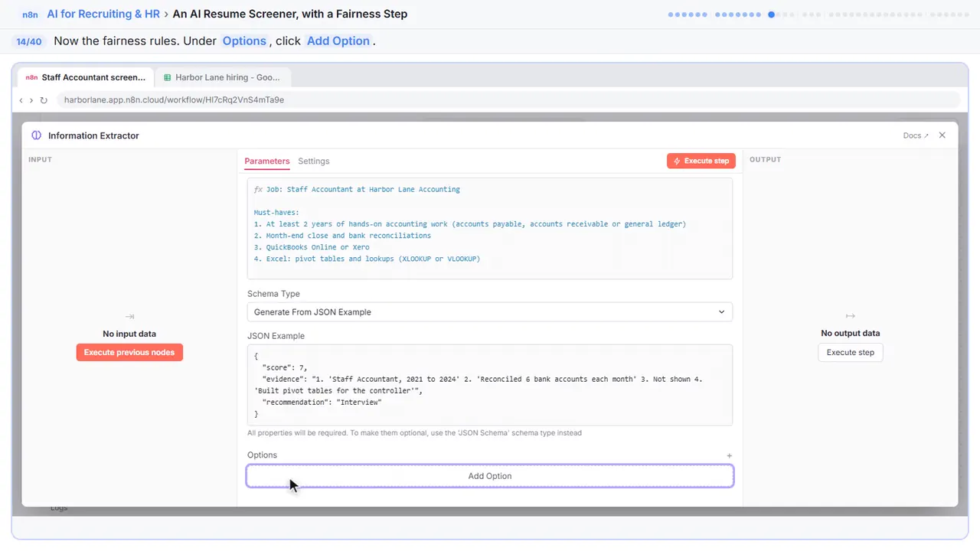Image resolution: width=980 pixels, height=551 pixels.
Task: Click the No output data message
Action: pos(851,334)
